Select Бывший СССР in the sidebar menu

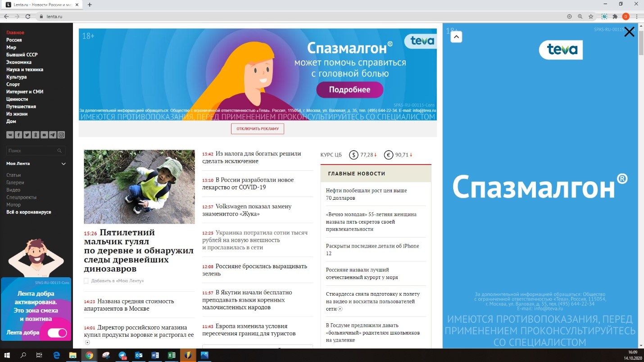point(22,55)
